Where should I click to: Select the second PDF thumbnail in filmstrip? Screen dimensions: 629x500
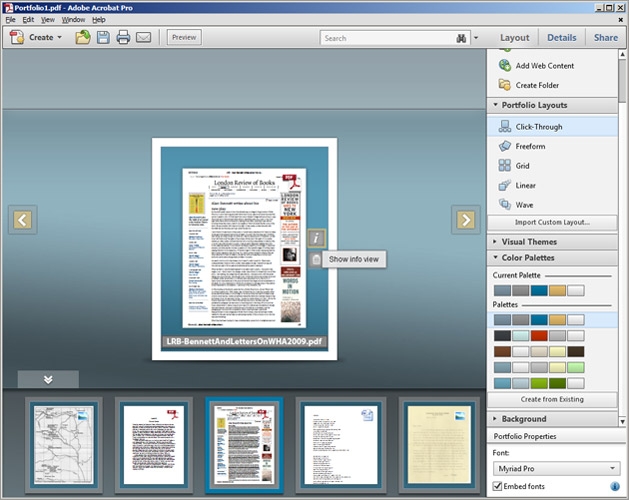coord(154,445)
